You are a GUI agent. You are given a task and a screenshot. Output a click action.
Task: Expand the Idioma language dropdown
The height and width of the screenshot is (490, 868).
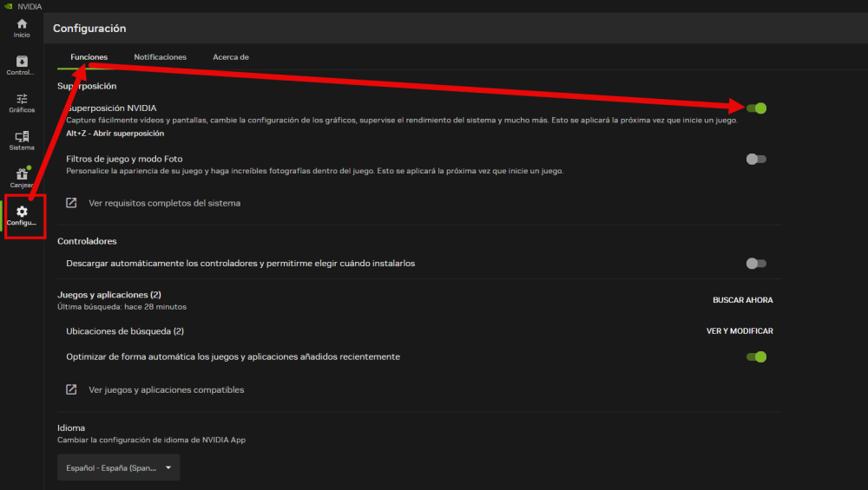tap(118, 467)
